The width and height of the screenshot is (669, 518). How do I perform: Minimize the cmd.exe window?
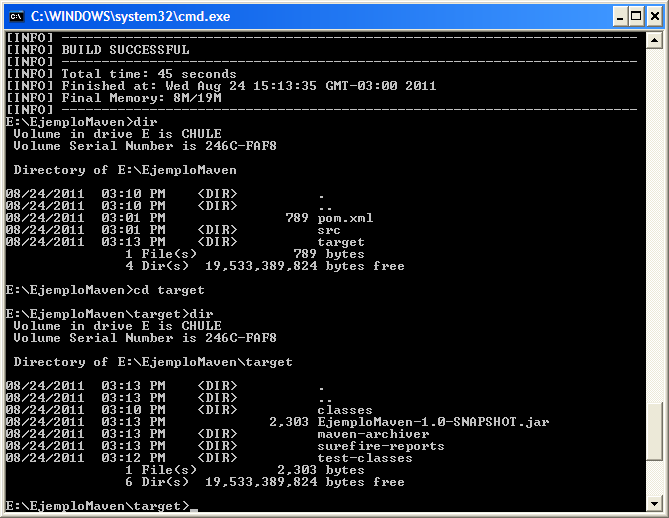coord(620,17)
